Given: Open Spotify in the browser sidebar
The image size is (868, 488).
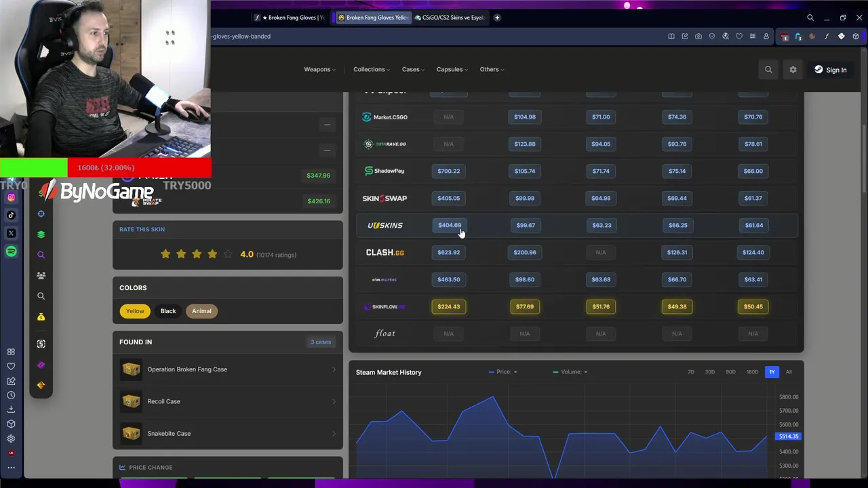Looking at the screenshot, I should point(11,251).
